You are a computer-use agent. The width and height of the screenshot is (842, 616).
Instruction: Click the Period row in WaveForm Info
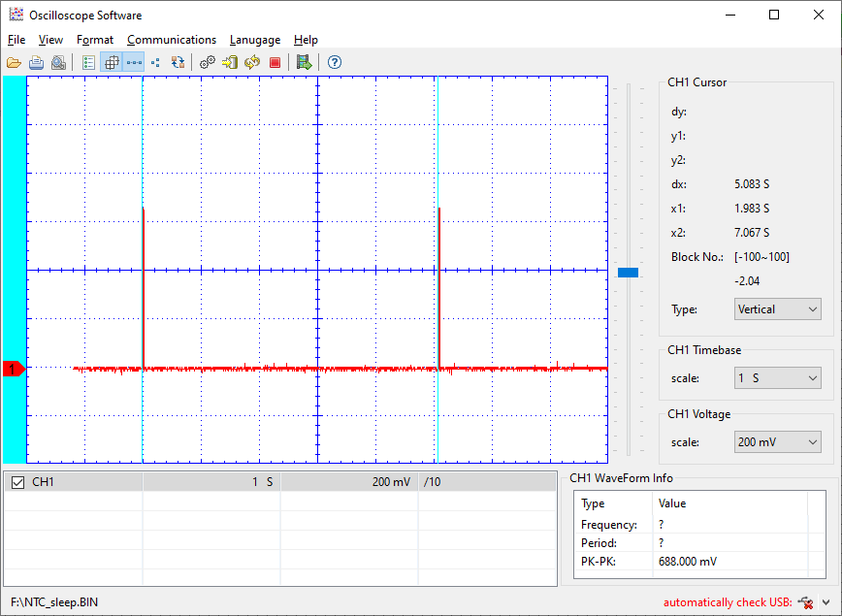(699, 543)
